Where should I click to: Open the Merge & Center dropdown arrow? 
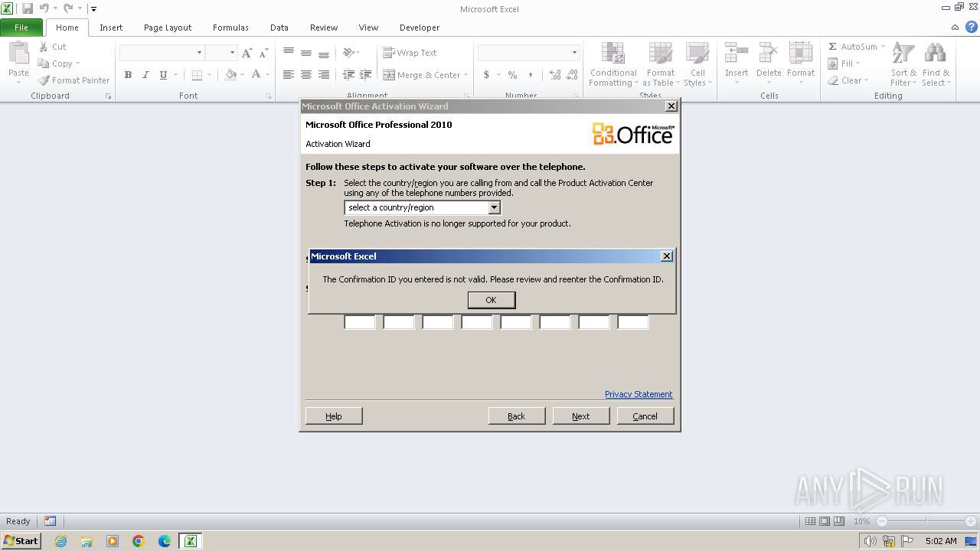(467, 75)
